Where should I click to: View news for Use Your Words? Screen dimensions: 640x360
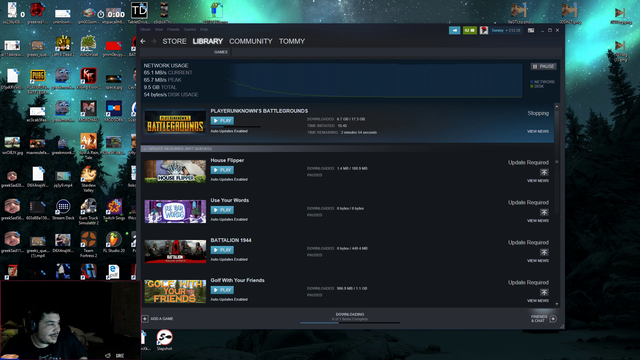click(538, 220)
